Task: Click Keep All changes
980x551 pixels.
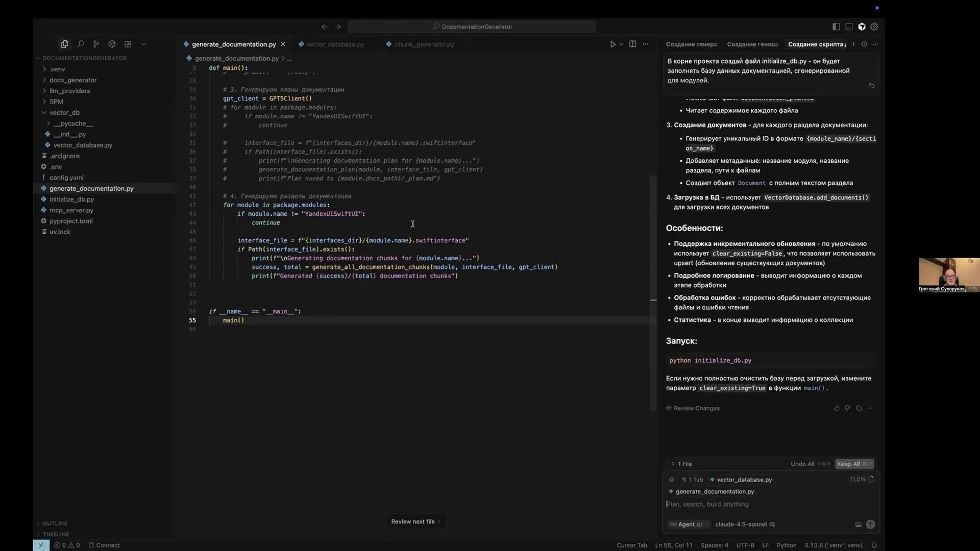Action: click(x=854, y=464)
